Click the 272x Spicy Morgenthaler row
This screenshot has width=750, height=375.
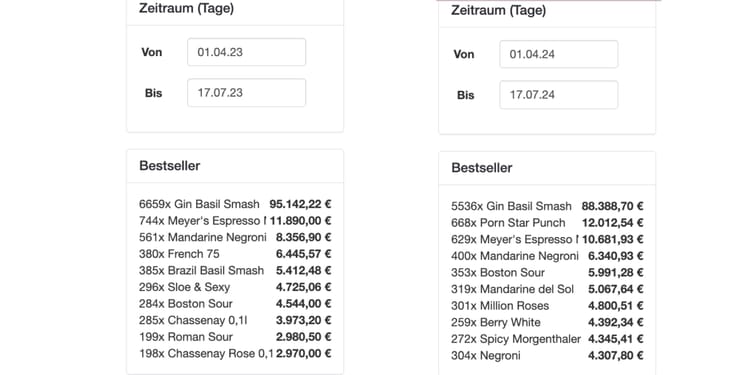[547, 339]
